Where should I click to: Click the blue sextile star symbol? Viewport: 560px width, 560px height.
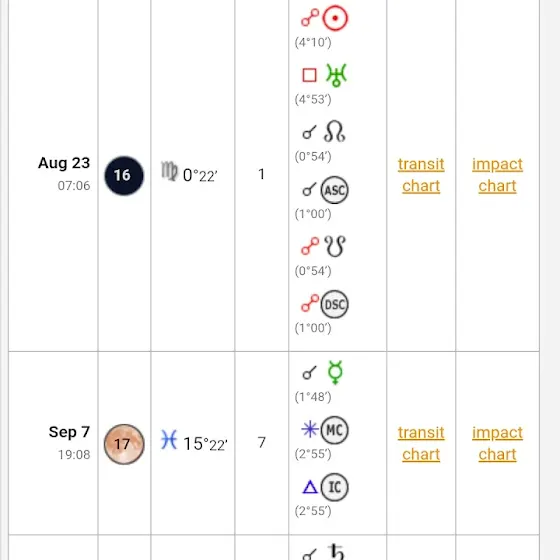(x=310, y=430)
